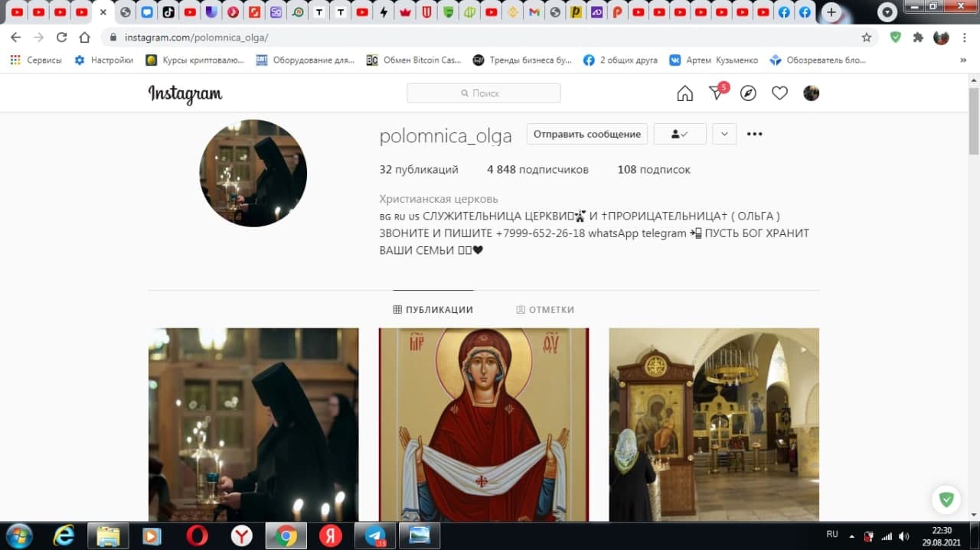Open Обмен Bitcoin Cas... bookmark

pyautogui.click(x=414, y=60)
